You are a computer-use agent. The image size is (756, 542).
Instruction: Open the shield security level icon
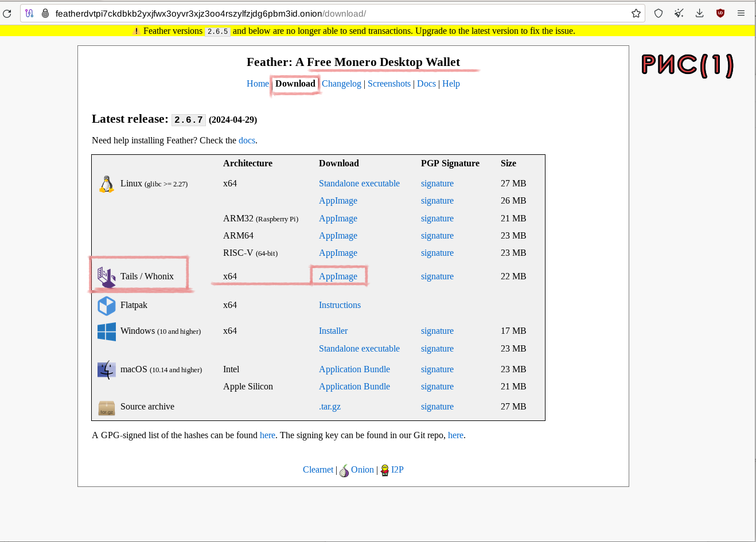click(x=658, y=13)
